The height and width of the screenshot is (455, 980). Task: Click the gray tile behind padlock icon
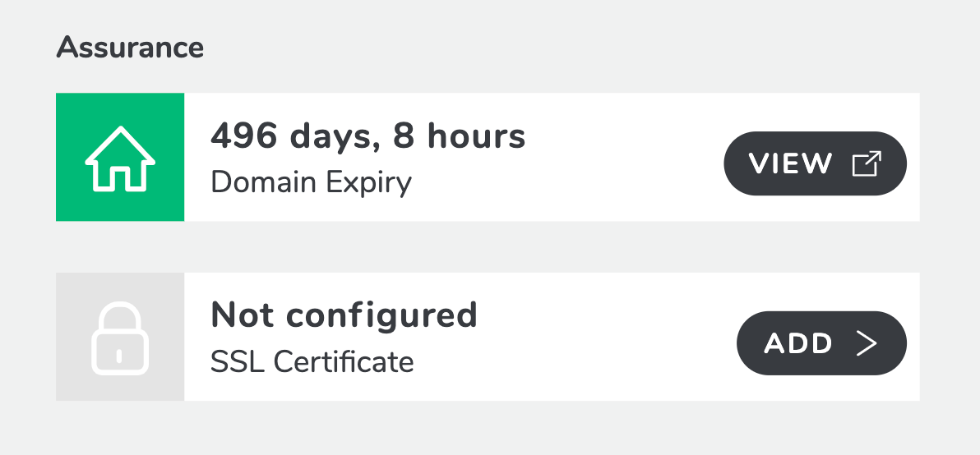pyautogui.click(x=120, y=337)
